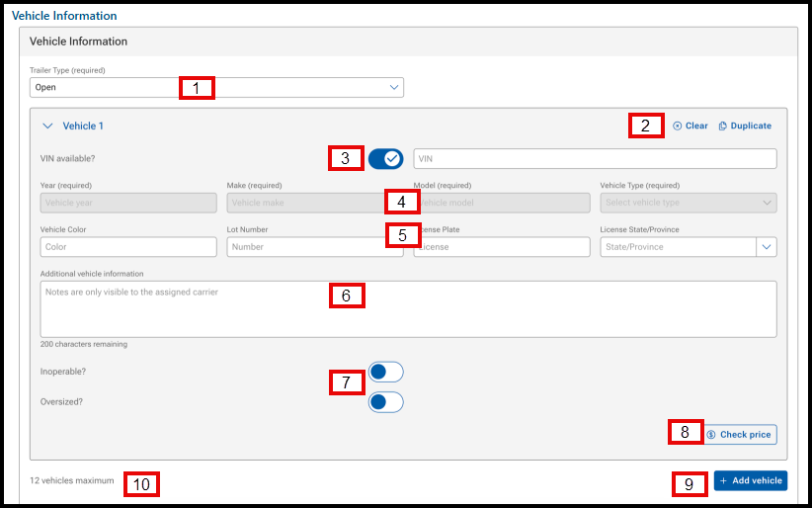Viewport: 812px width, 508px height.
Task: Enable the Inoperable toggle
Action: [x=385, y=372]
